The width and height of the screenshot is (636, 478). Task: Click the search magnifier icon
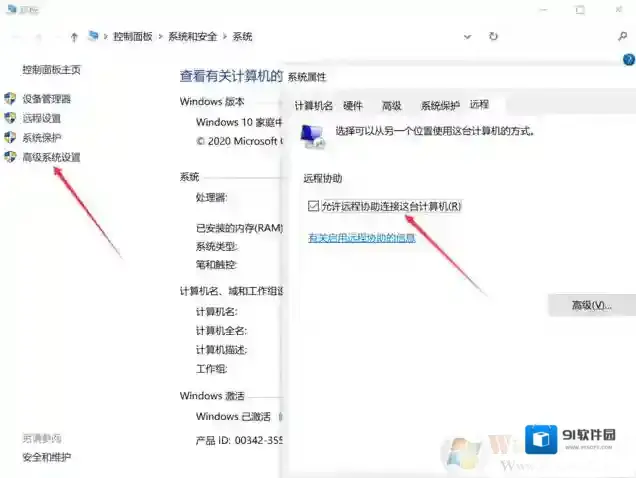(x=622, y=36)
